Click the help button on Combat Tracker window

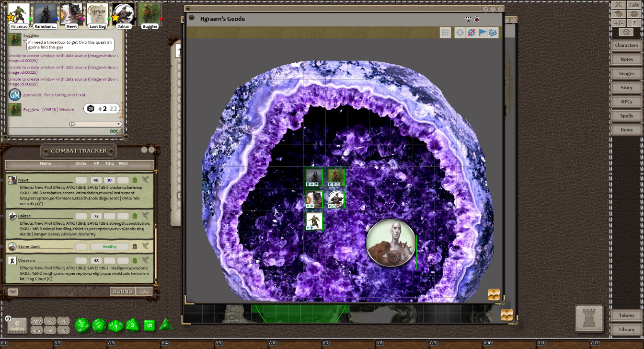pyautogui.click(x=144, y=150)
